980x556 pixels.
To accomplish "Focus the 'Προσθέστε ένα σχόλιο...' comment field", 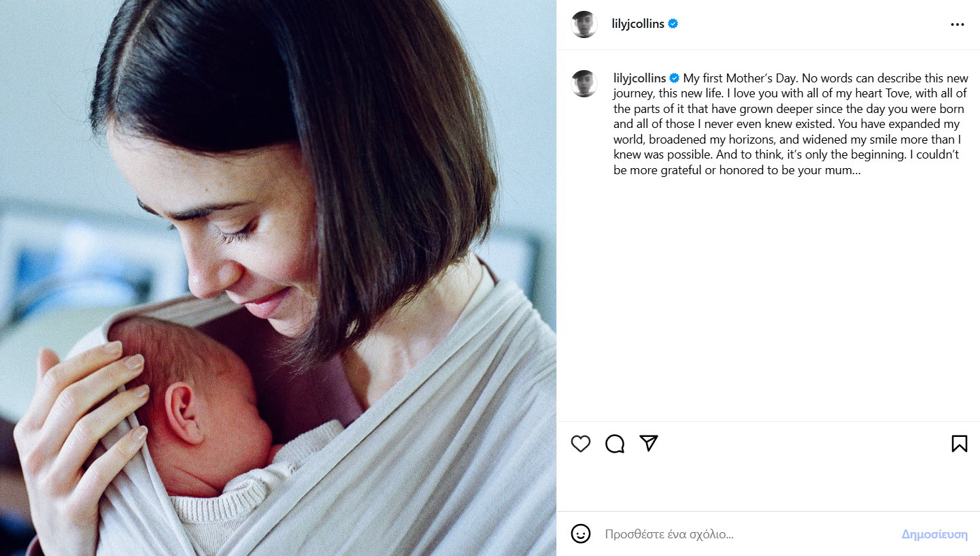I will coord(748,534).
